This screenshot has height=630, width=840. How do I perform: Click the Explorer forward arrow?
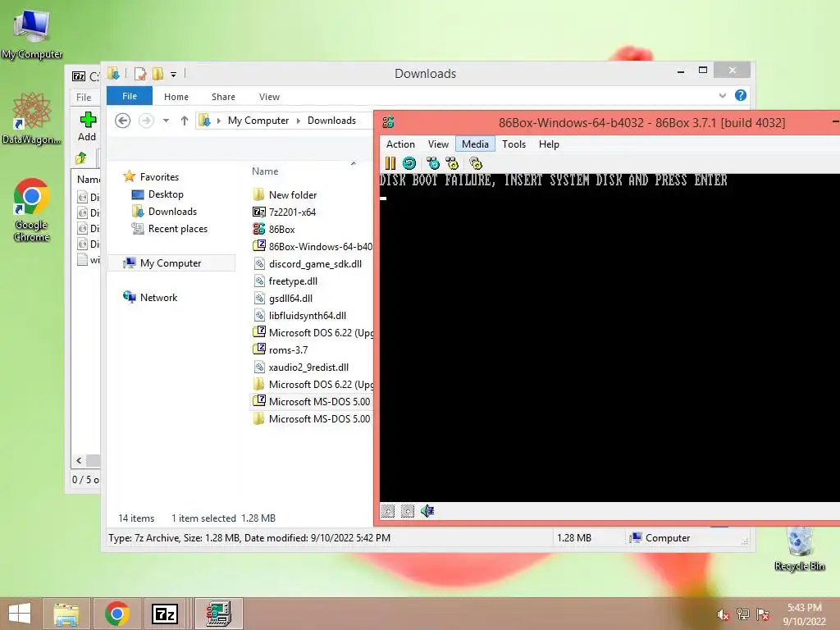146,121
